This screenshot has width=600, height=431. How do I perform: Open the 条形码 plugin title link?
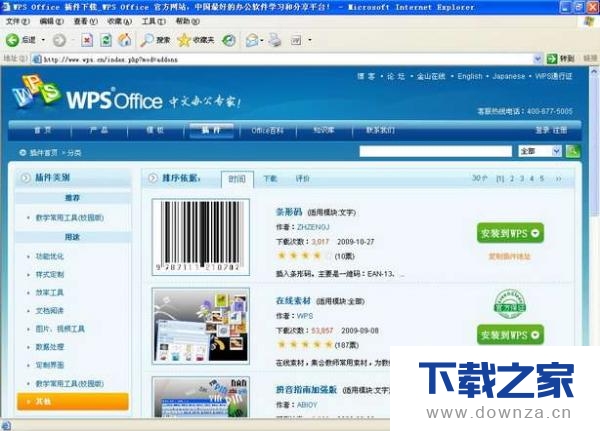[289, 212]
